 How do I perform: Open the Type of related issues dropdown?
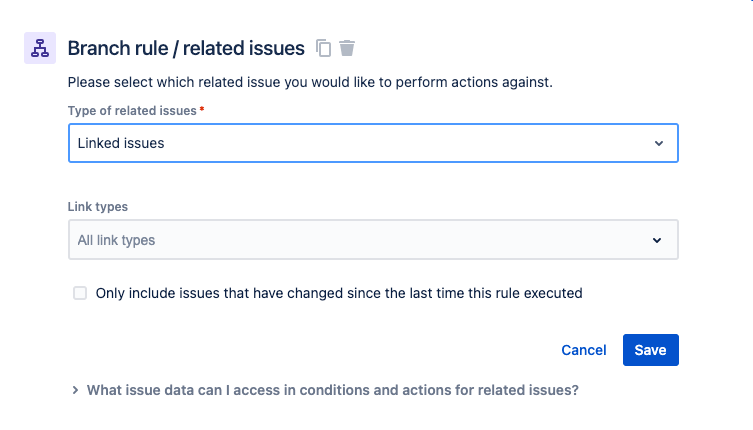coord(373,143)
